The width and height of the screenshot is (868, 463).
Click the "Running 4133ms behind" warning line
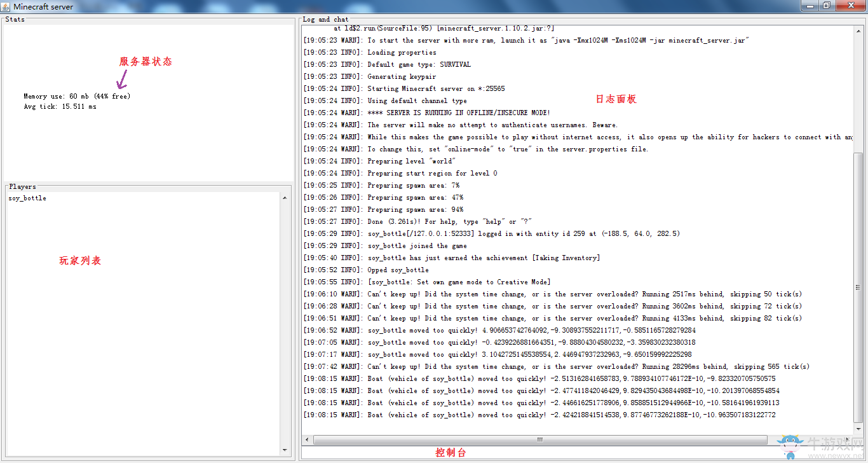553,319
